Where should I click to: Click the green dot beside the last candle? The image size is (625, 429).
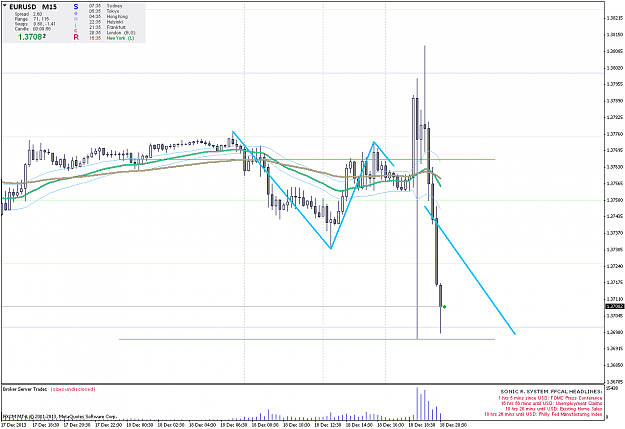click(444, 307)
